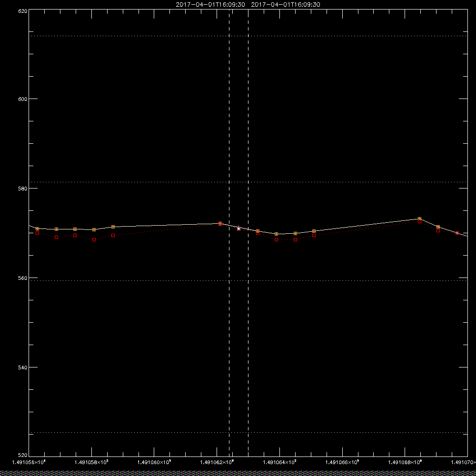The image size is (476, 476).
Task: Click the y-axis label 560
Action: point(23,278)
